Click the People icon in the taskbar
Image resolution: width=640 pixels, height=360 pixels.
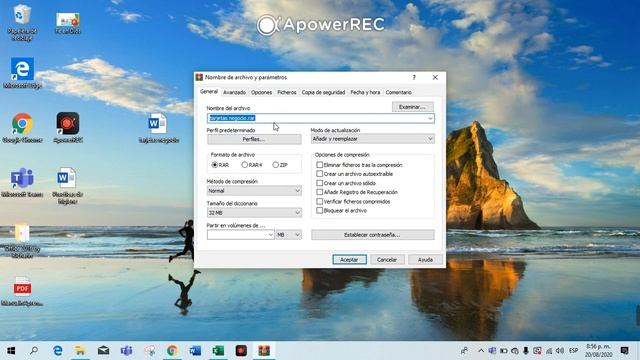click(x=464, y=351)
